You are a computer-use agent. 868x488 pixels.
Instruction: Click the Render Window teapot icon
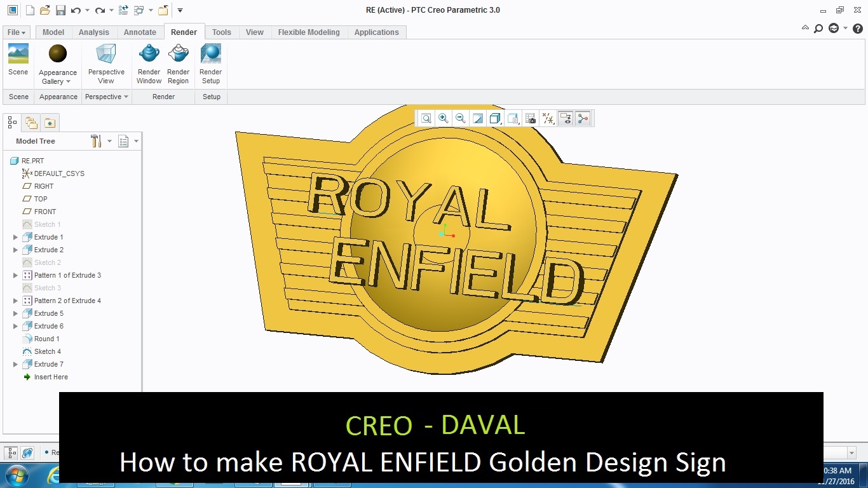pos(149,53)
